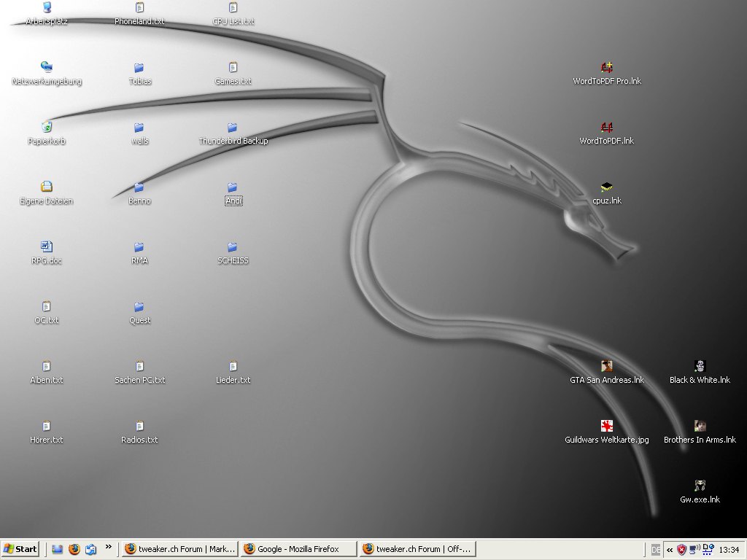747x560 pixels.
Task: Click the Papierkorb recycle bin icon
Action: click(x=47, y=128)
